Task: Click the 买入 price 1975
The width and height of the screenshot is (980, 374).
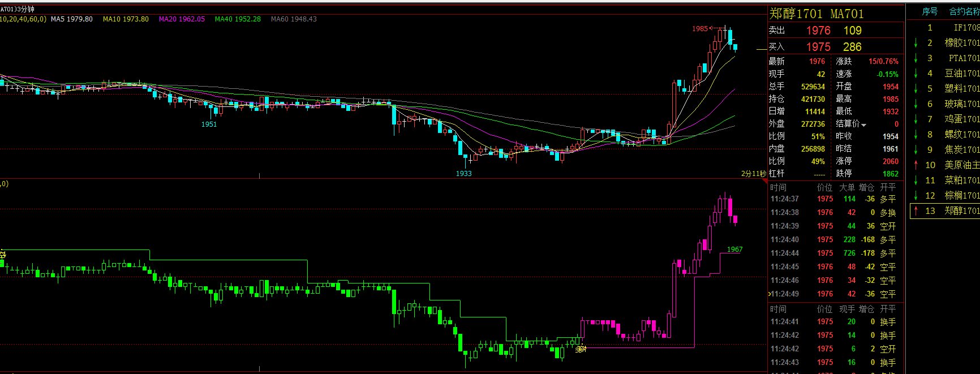Action: pyautogui.click(x=818, y=47)
